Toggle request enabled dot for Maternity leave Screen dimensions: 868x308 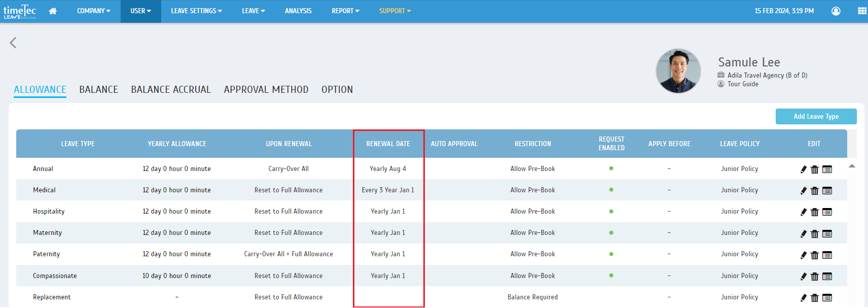click(x=611, y=233)
